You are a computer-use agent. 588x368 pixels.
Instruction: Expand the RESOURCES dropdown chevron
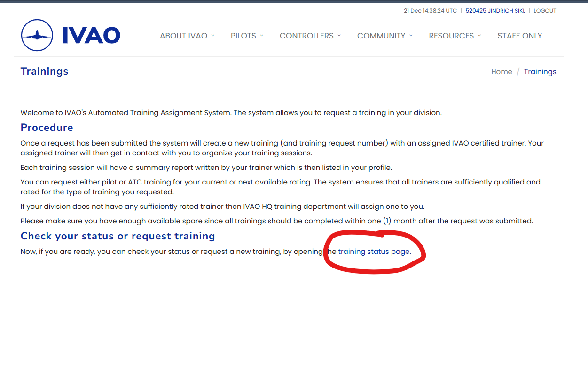479,35
